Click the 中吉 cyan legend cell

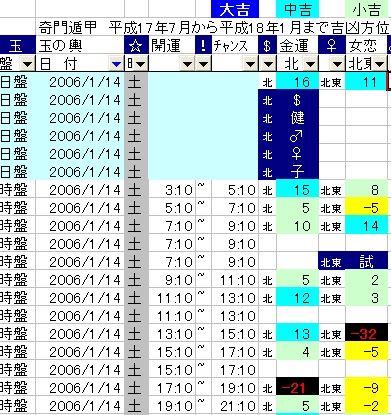(x=297, y=9)
